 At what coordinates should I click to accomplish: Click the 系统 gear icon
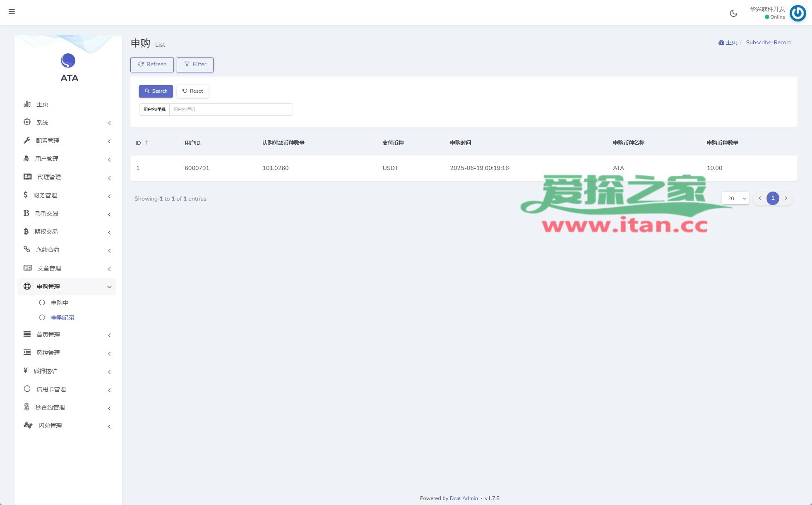point(27,122)
